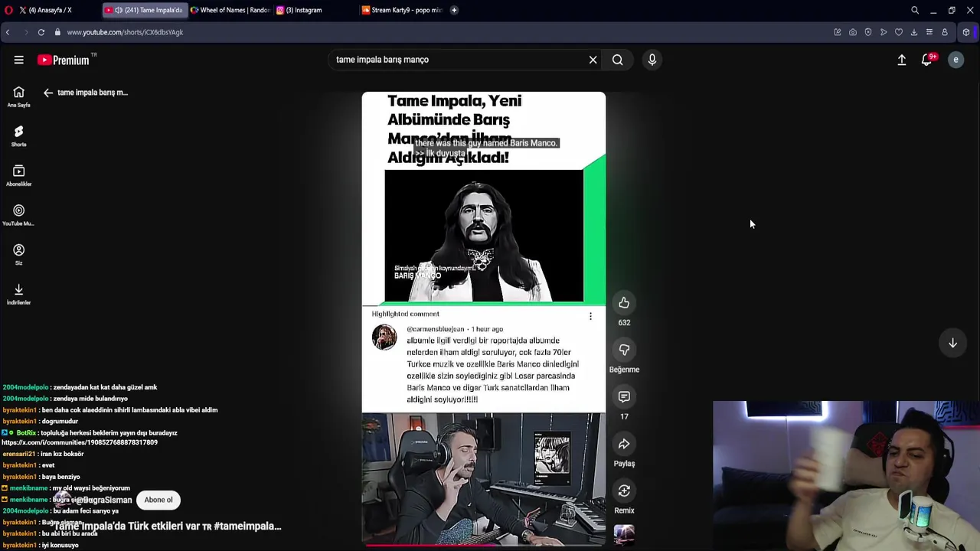The image size is (980, 551).
Task: Open the account avatar menu
Action: [955, 60]
